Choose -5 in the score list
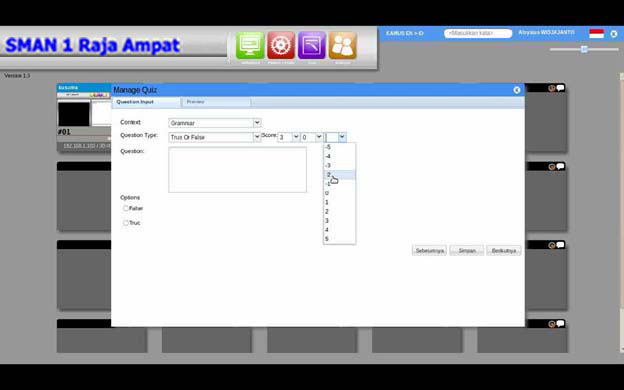Screen dimensions: 624x390 tap(339, 147)
